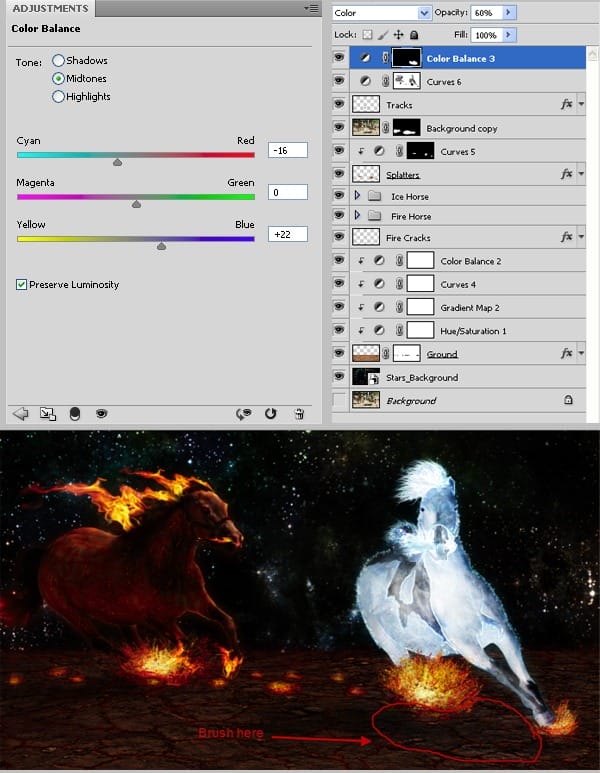Click the Yellow-Blue slider handle
600x773 pixels.
(161, 246)
